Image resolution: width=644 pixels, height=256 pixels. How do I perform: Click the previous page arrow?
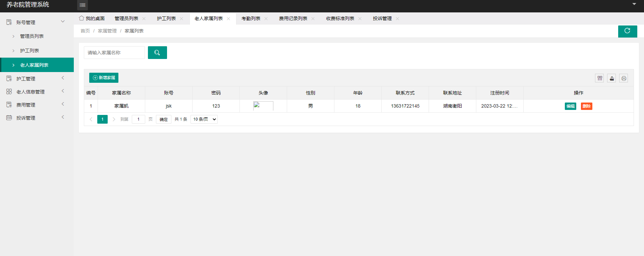[91, 119]
